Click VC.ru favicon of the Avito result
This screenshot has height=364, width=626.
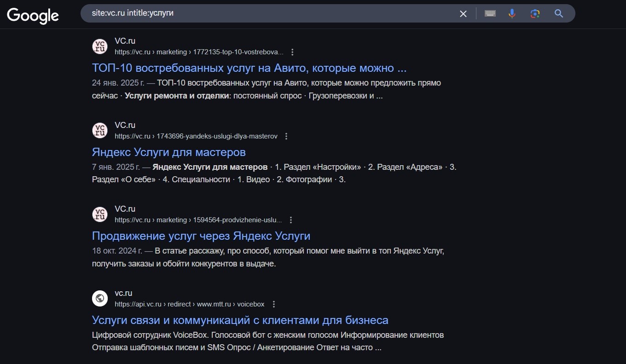coord(100,46)
